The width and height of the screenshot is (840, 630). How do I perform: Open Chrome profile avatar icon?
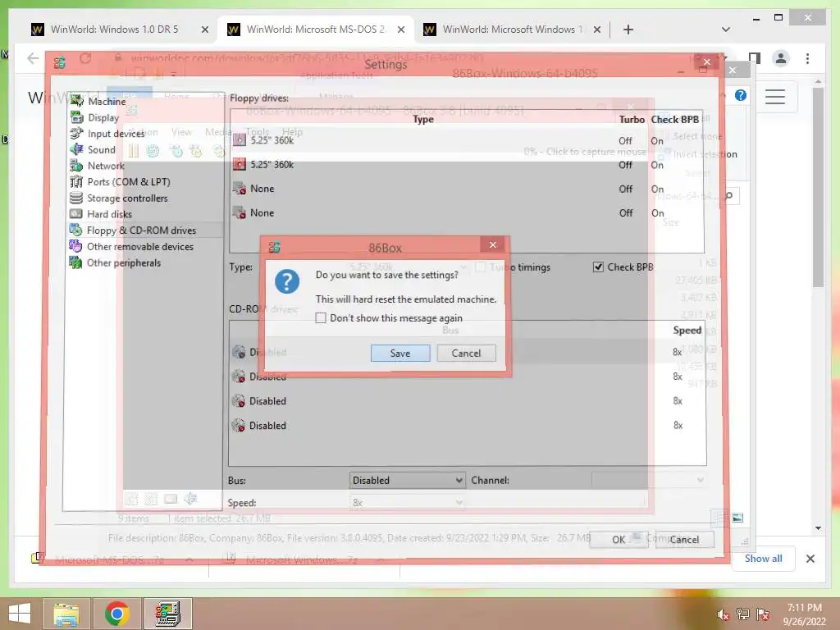[x=781, y=58]
